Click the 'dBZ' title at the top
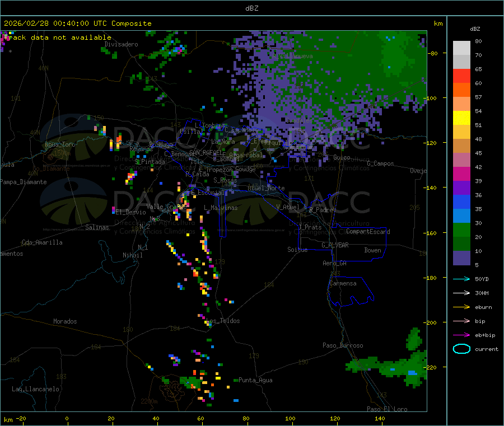 click(x=251, y=8)
